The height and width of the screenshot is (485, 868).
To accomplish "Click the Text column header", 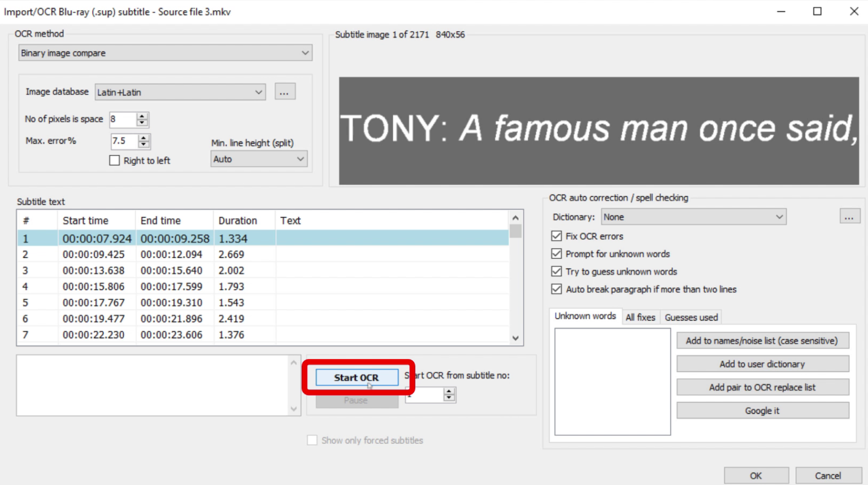I will [x=392, y=220].
